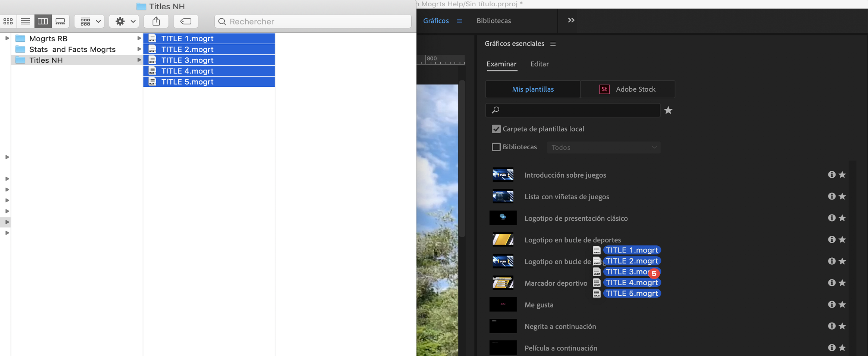Switch Finder to column view
This screenshot has height=356, width=868.
(x=43, y=22)
